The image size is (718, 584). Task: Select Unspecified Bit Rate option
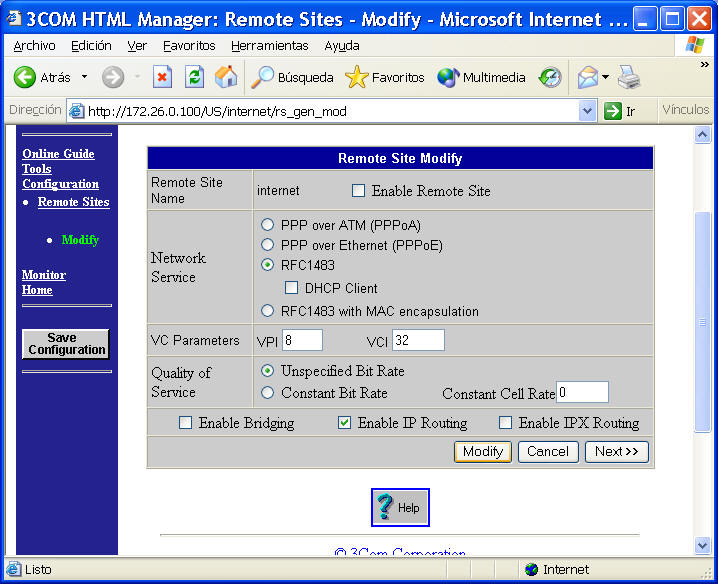pos(267,371)
